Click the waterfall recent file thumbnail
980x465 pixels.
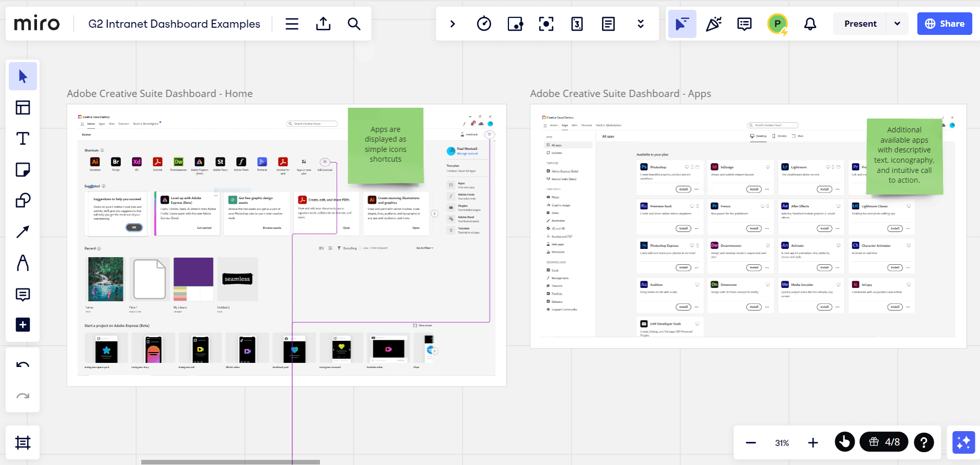pyautogui.click(x=106, y=279)
